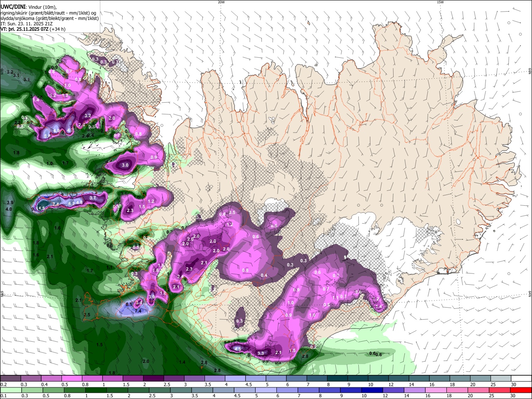The width and height of the screenshot is (532, 399).
Task: Click the 3.3 snowfall value near south coast
Action: 261,353
